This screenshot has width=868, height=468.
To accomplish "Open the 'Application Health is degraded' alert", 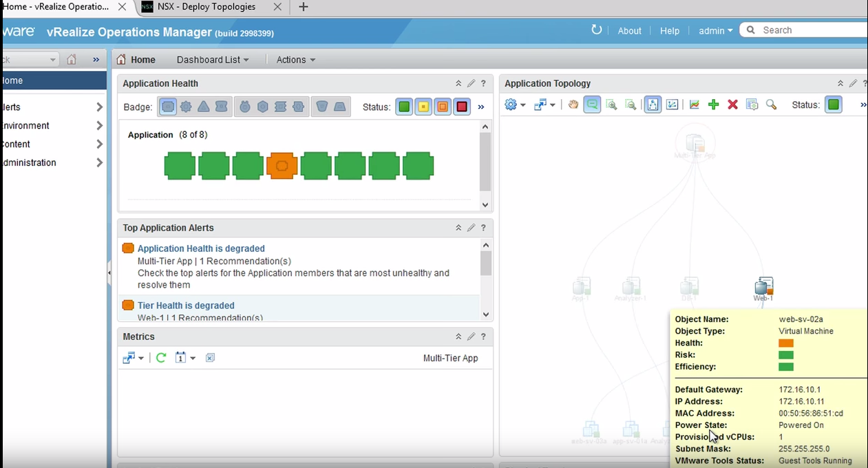I will [201, 248].
